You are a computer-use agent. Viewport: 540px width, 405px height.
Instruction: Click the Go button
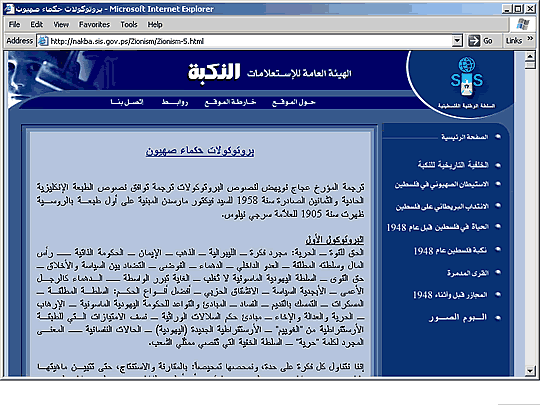[x=481, y=41]
